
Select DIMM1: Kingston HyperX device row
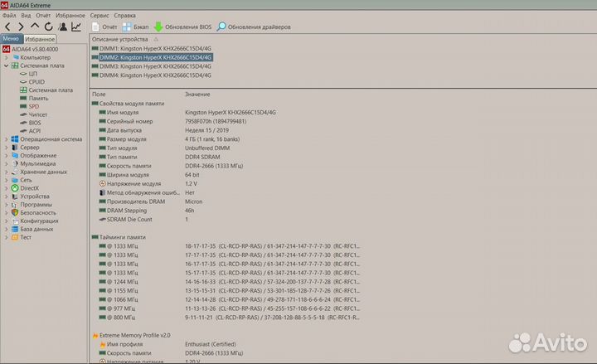[x=152, y=49]
